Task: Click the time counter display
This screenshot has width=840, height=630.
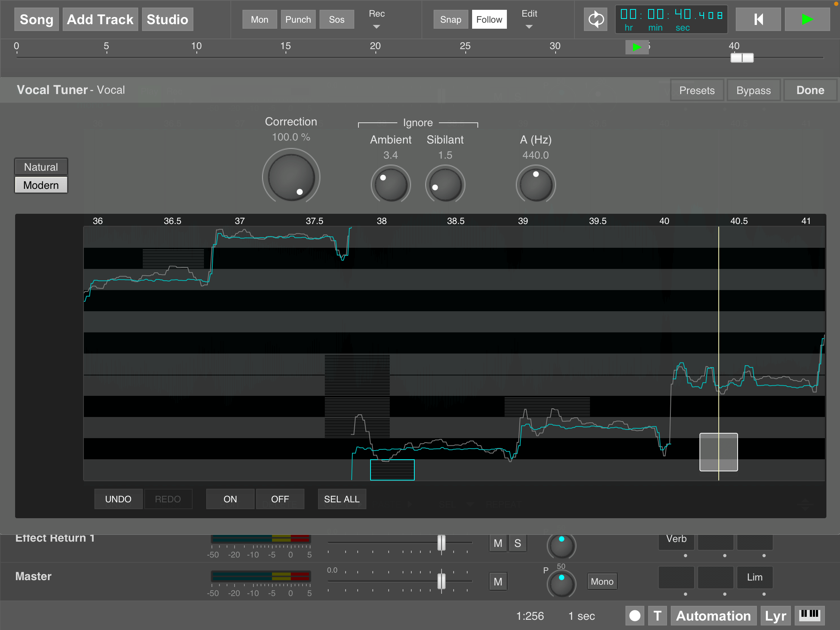Action: tap(671, 19)
